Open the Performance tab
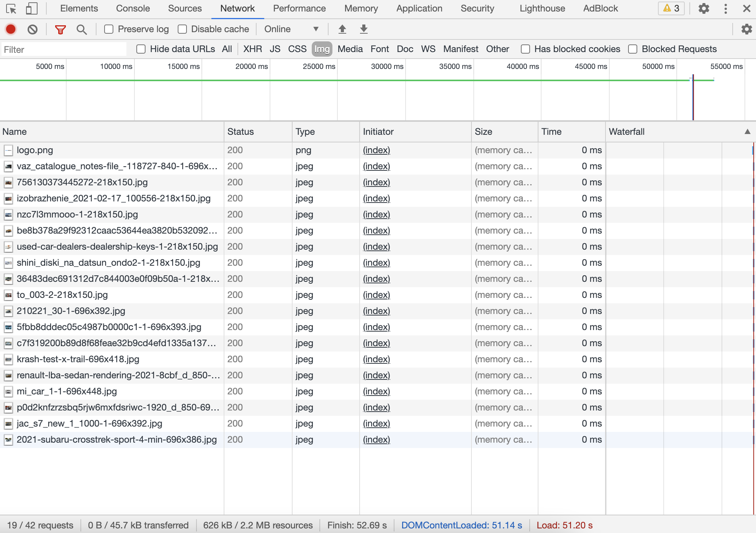 point(299,8)
